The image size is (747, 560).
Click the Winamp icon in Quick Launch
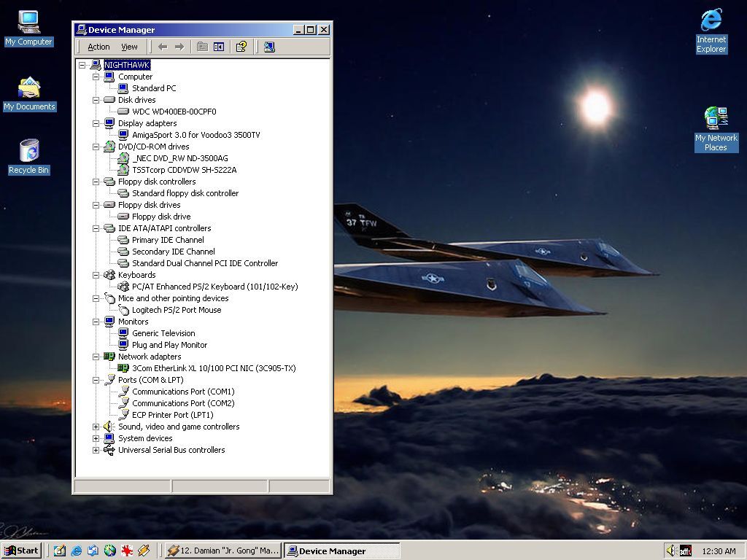[144, 551]
